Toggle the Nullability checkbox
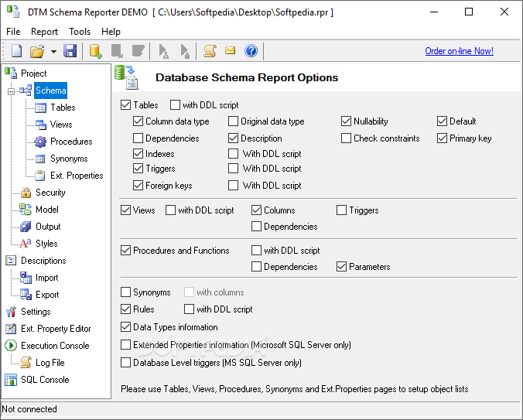Viewport: 523px width, 420px height. pos(347,121)
